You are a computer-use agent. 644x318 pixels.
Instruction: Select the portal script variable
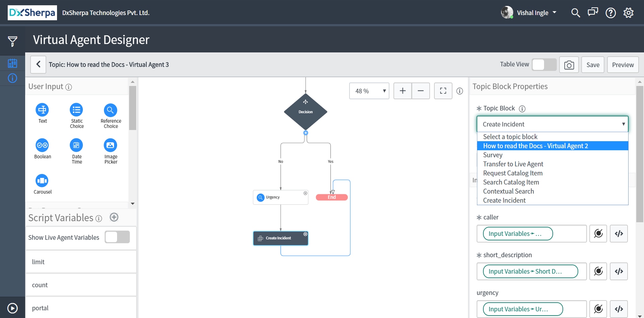tap(81, 308)
